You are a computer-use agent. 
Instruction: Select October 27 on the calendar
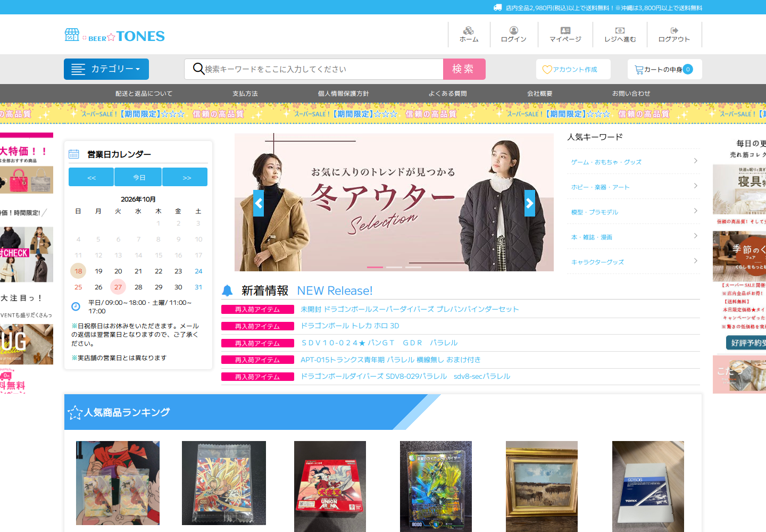coord(118,287)
